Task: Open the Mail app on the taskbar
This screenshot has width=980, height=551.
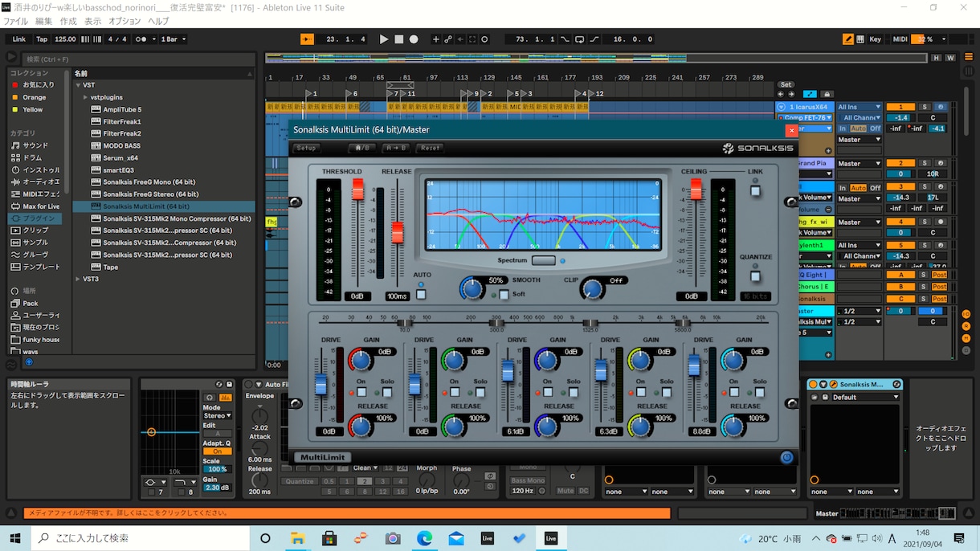Action: point(455,538)
